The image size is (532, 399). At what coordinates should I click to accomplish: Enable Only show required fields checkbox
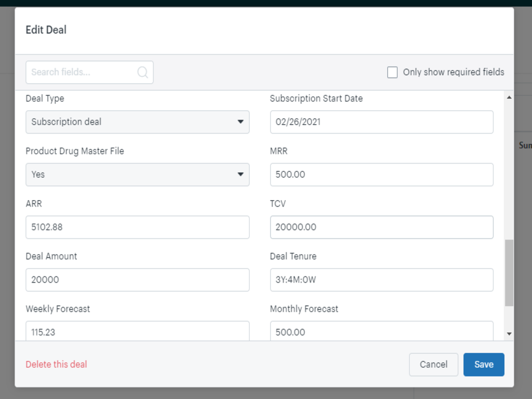pos(392,72)
